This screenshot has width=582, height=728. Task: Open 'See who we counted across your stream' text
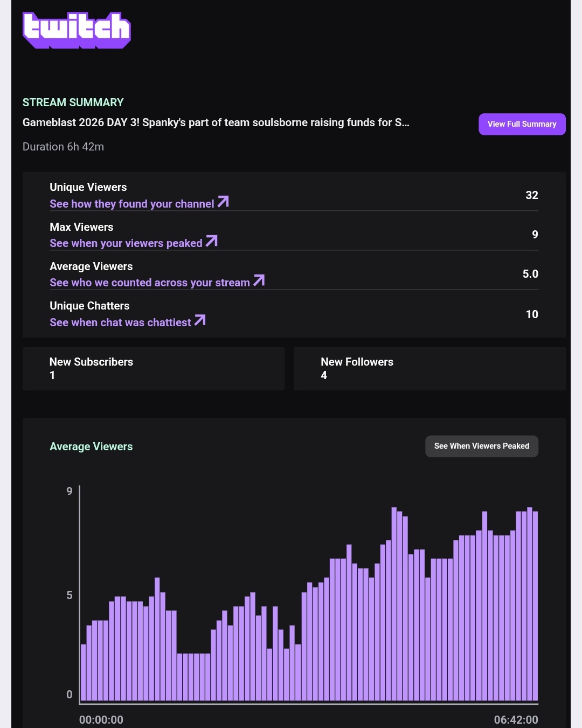pos(149,283)
